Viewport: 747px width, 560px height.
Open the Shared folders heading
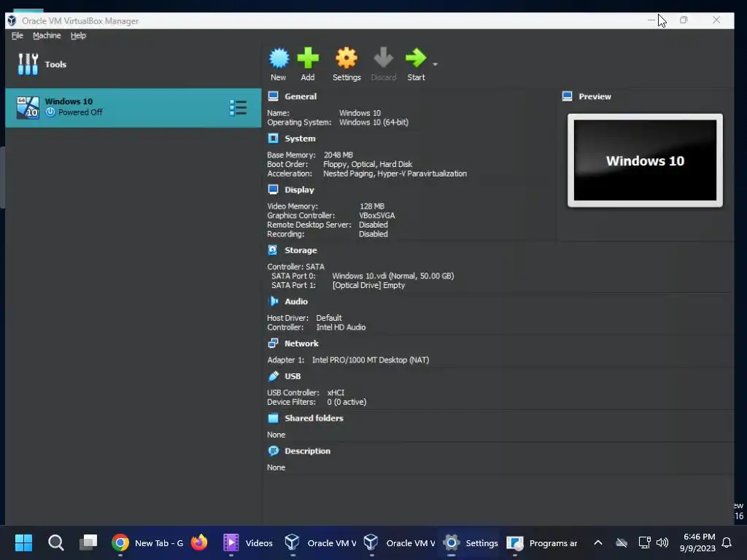tap(314, 418)
